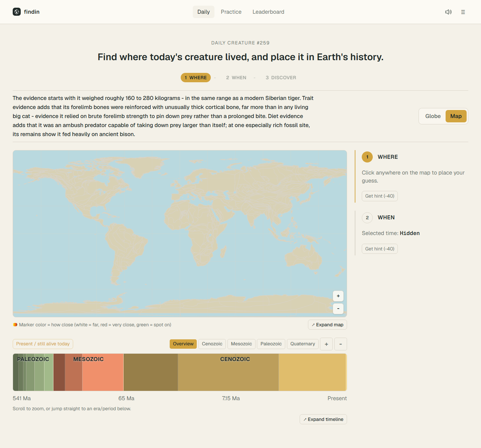Screen dimensions: 481x448
Task: Click the PALEOZOIC green timeline segment
Action: pyautogui.click(x=33, y=372)
